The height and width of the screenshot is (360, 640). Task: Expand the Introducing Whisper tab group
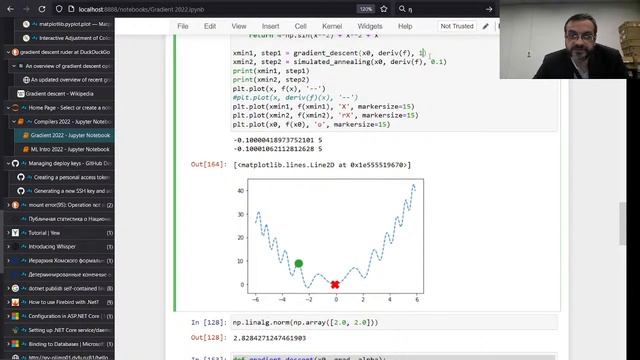8,247
